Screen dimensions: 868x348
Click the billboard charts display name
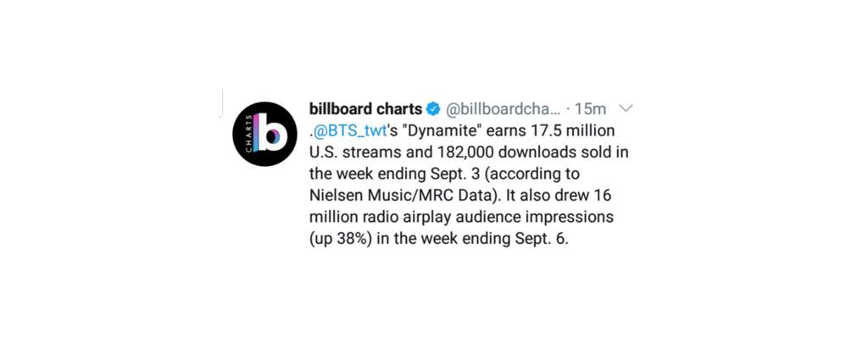[365, 109]
